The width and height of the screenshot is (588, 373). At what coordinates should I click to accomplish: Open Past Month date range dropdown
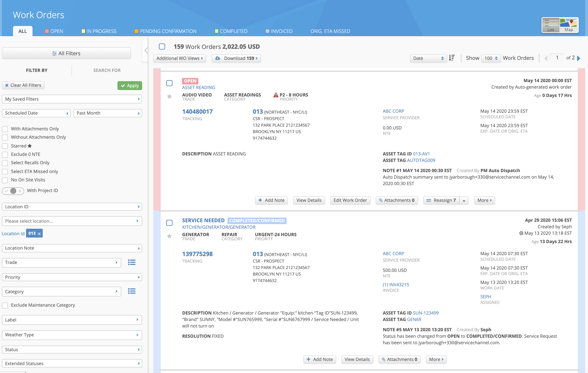click(108, 113)
